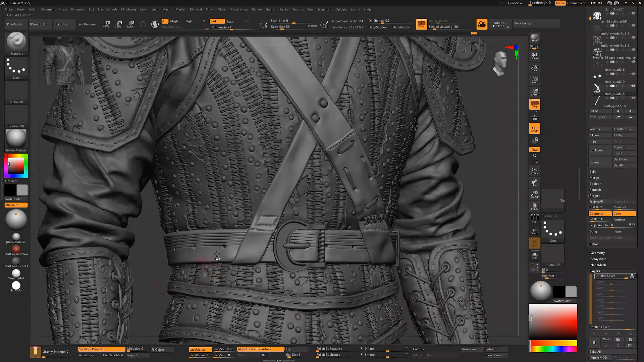Disable L.Sym local symmetry
This screenshot has width=644, height=362.
click(535, 128)
